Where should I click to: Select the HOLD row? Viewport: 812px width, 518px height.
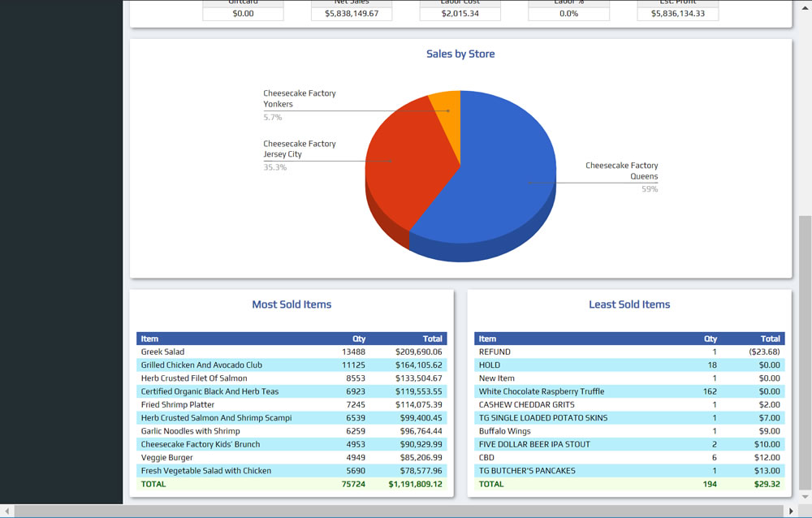[x=629, y=365]
